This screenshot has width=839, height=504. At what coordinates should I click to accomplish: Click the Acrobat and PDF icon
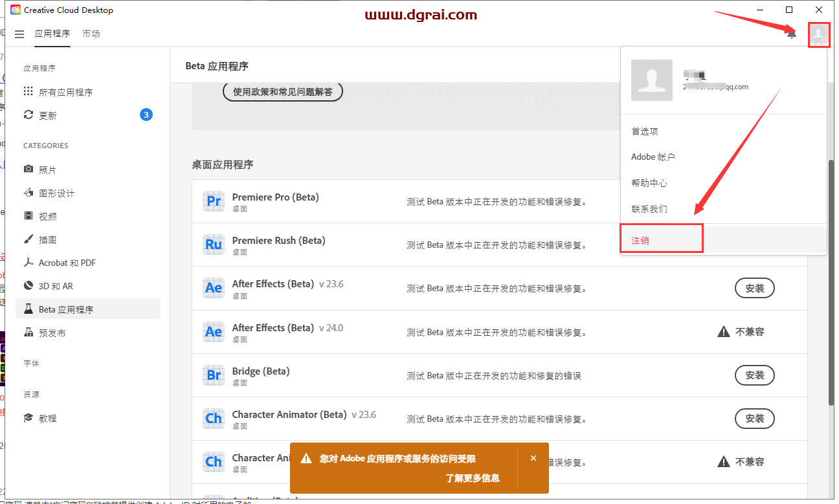[28, 262]
